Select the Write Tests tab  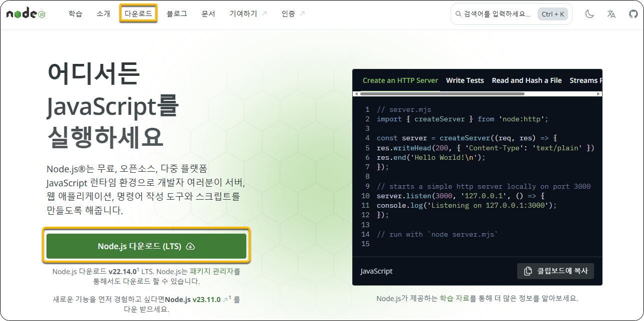(465, 80)
